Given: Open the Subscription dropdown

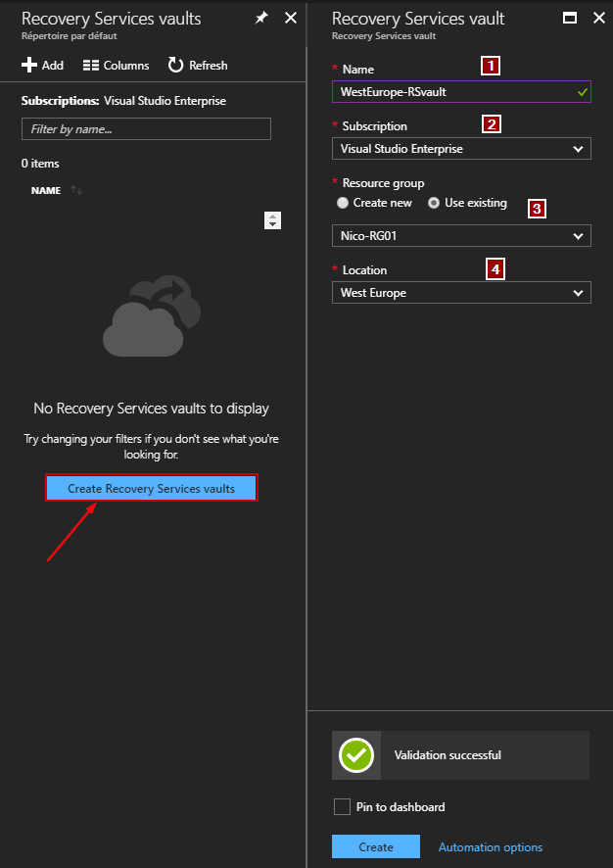Looking at the screenshot, I should click(461, 149).
